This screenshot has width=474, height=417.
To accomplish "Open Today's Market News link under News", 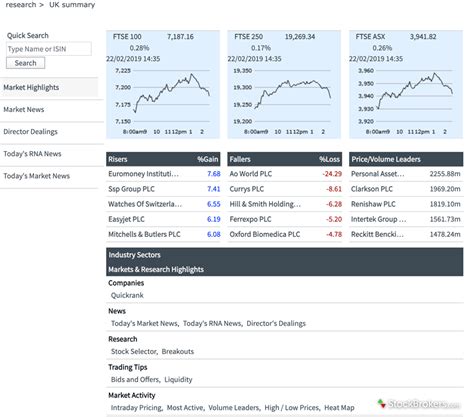I will click(x=144, y=323).
